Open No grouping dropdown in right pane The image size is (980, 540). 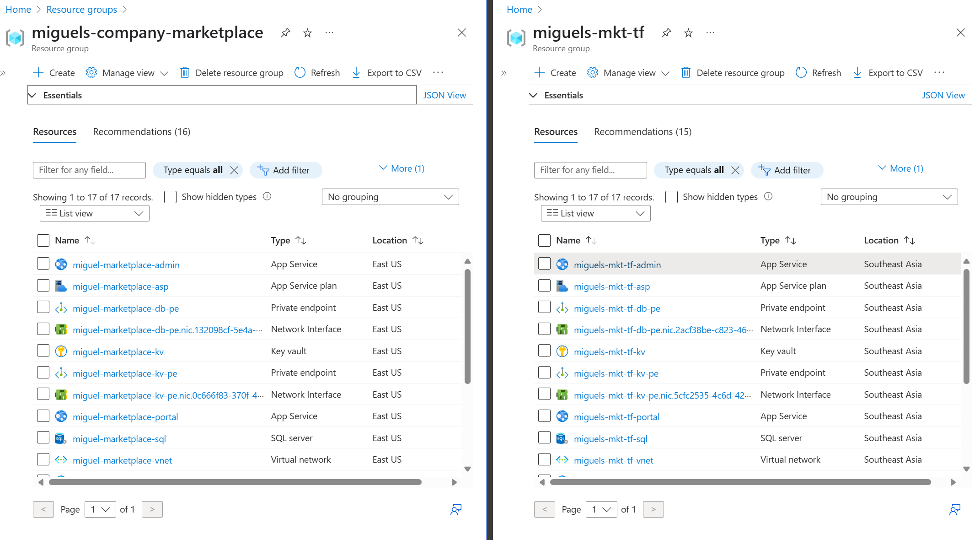tap(889, 197)
